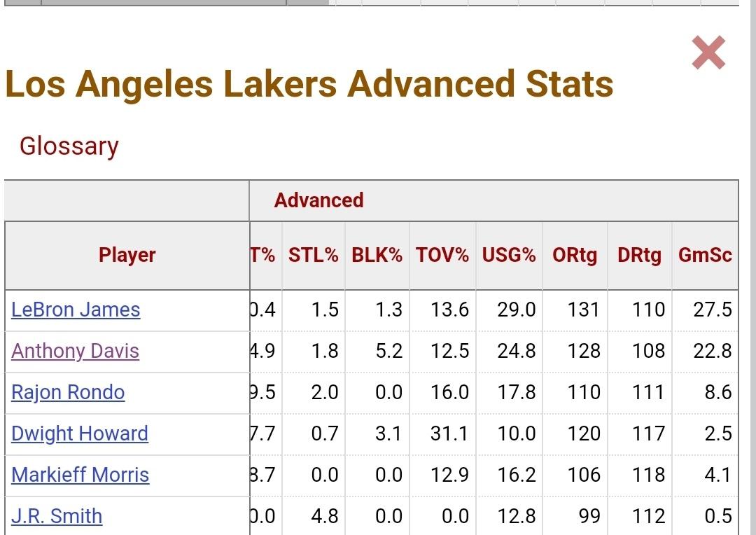Click LeBron James's GmSc value 27.5

713,310
